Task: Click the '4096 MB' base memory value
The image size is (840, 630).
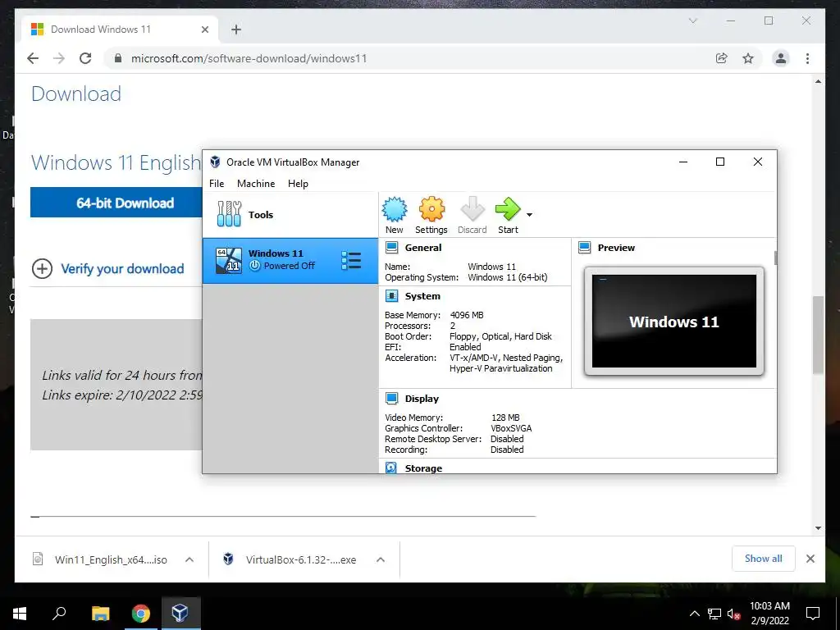Action: coord(467,315)
